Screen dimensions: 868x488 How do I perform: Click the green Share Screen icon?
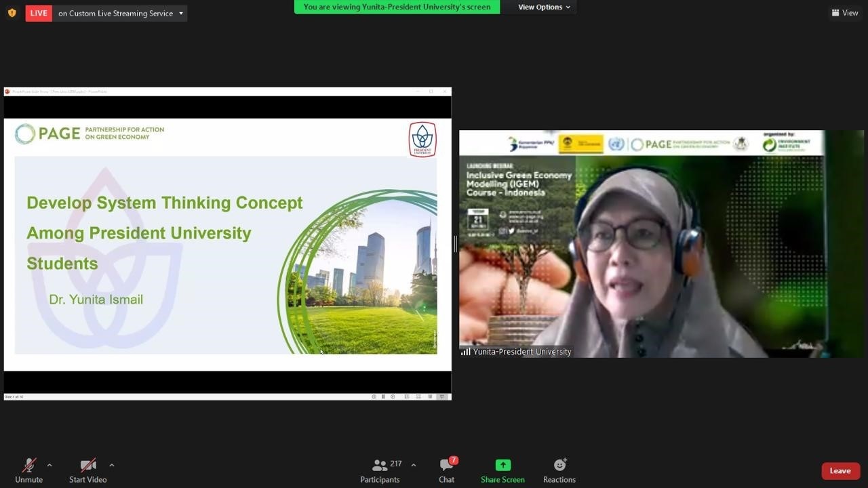point(502,465)
